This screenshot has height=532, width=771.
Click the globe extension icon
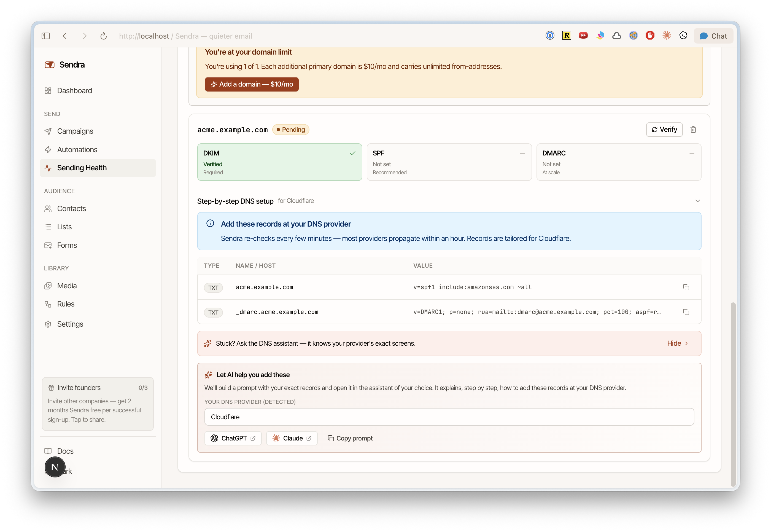tap(633, 35)
